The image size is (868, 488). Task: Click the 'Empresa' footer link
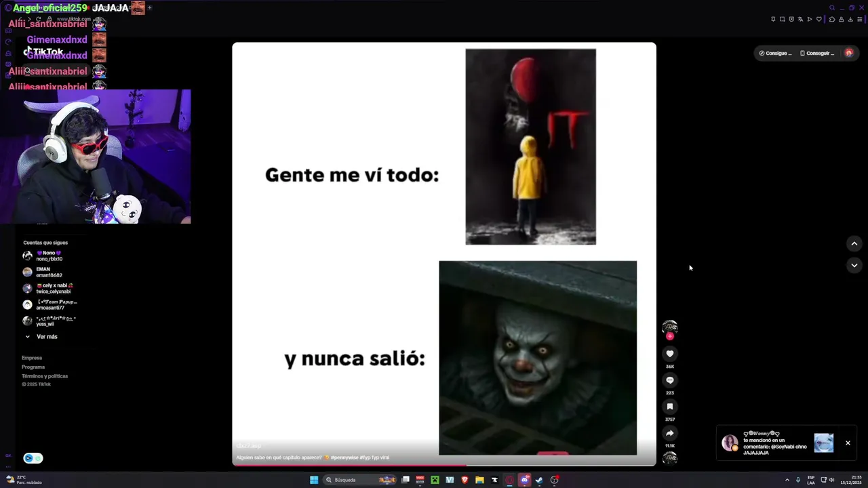[x=32, y=358]
